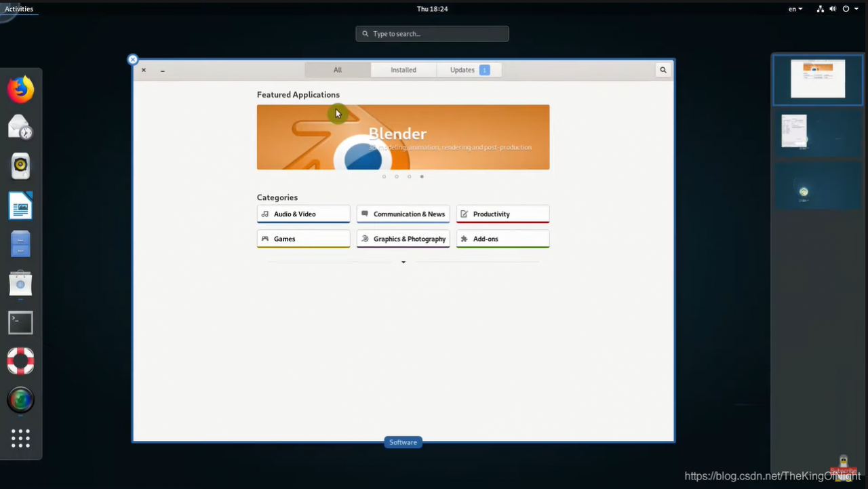Click Blender featured banner
Viewport: 868px width, 489px height.
click(403, 137)
